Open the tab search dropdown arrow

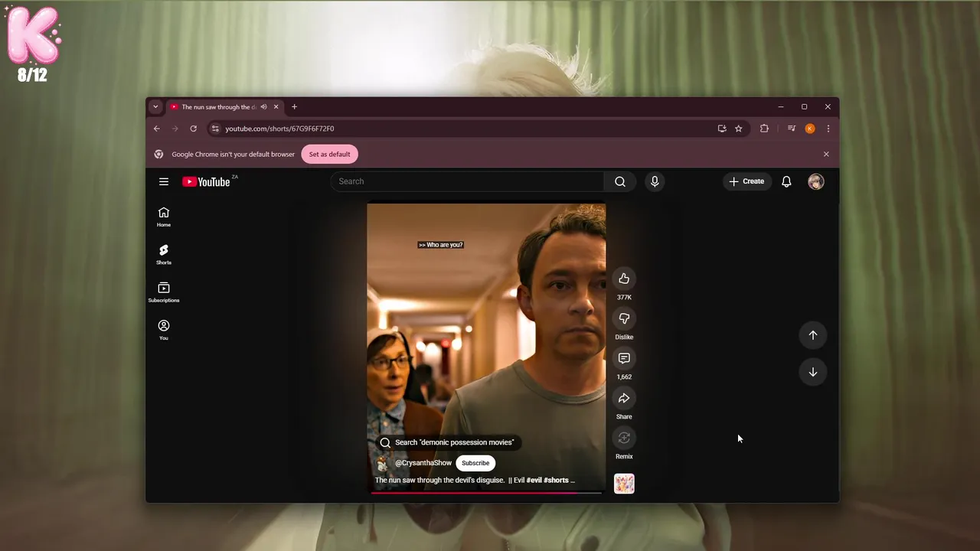tap(155, 107)
